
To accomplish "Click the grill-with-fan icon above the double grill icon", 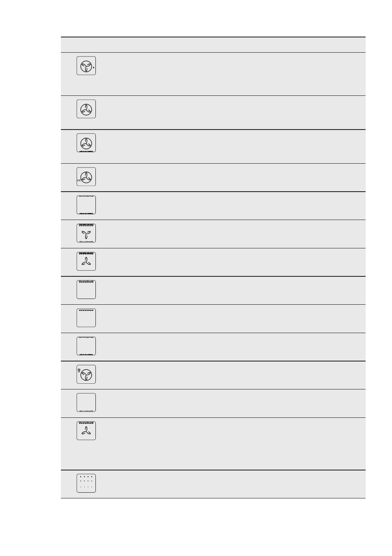I will (86, 261).
